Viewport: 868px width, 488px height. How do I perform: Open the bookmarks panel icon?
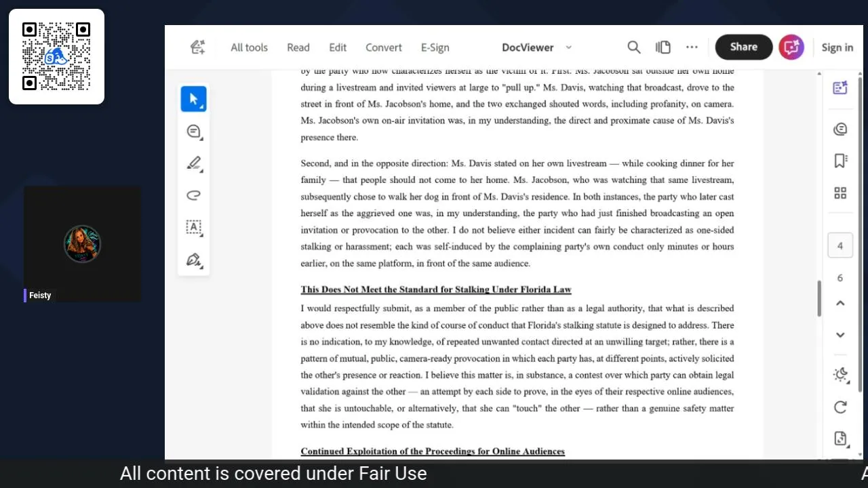pyautogui.click(x=840, y=161)
